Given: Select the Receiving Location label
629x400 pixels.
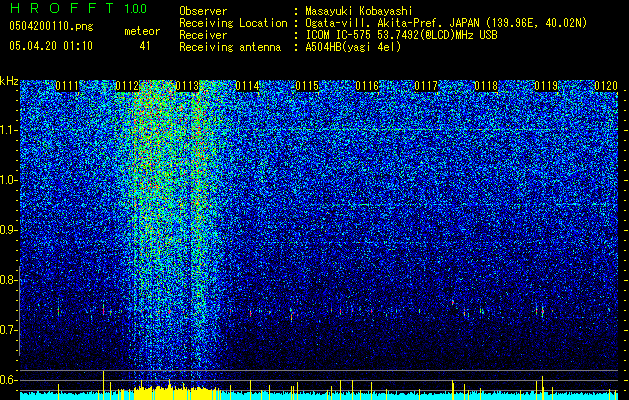Looking at the screenshot, I should [x=233, y=23].
